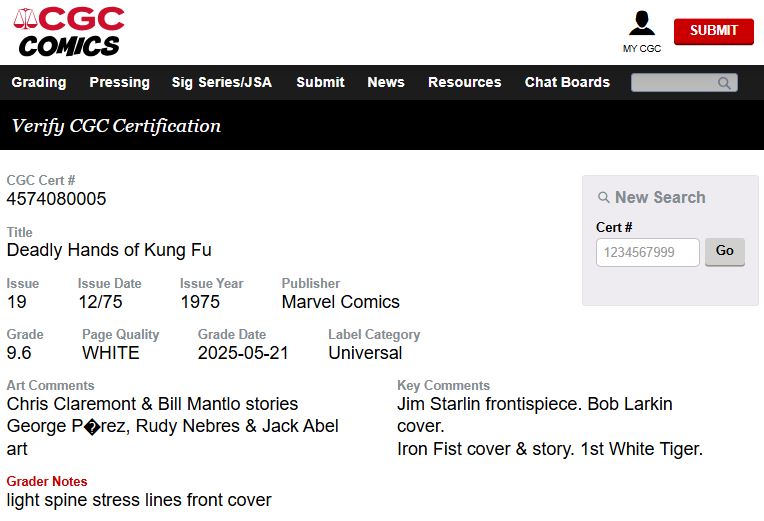Open the Pressing menu

(x=119, y=82)
